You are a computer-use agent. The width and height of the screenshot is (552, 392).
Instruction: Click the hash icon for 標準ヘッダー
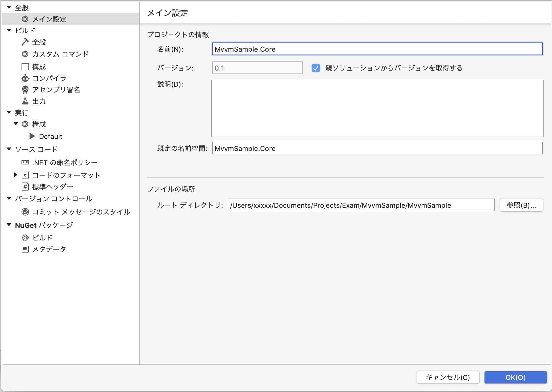click(25, 187)
